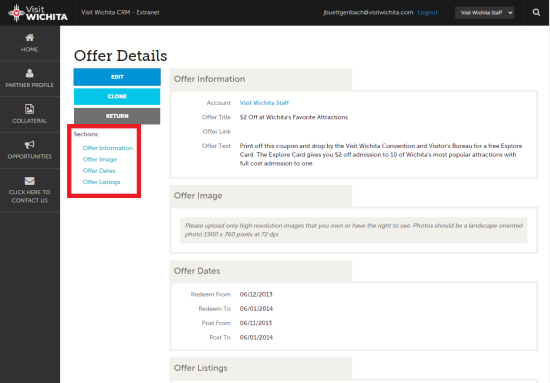Click the image upload instructions note
The image size is (550, 383).
(354, 230)
